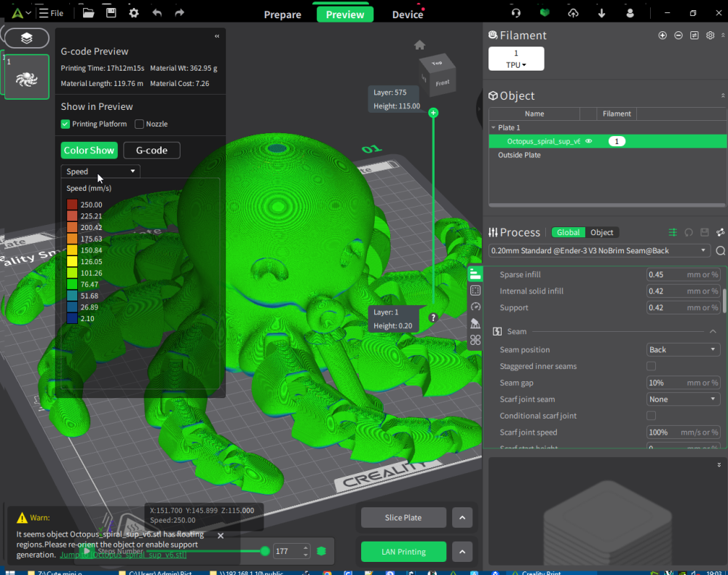Click the LAN Printing button

click(x=403, y=552)
